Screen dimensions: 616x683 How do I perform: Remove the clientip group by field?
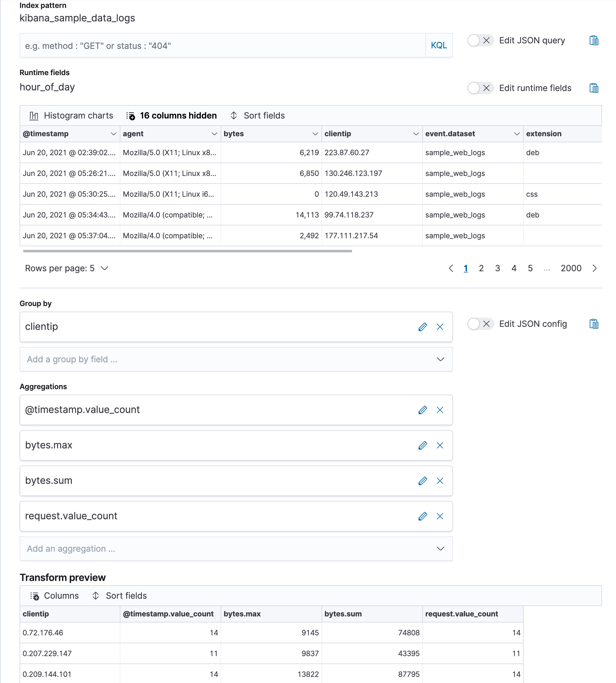(x=440, y=327)
